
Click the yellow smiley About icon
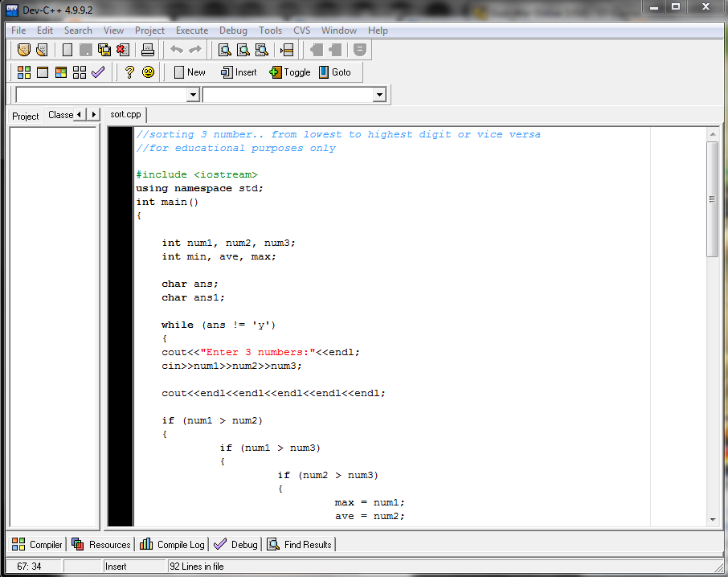tap(148, 72)
